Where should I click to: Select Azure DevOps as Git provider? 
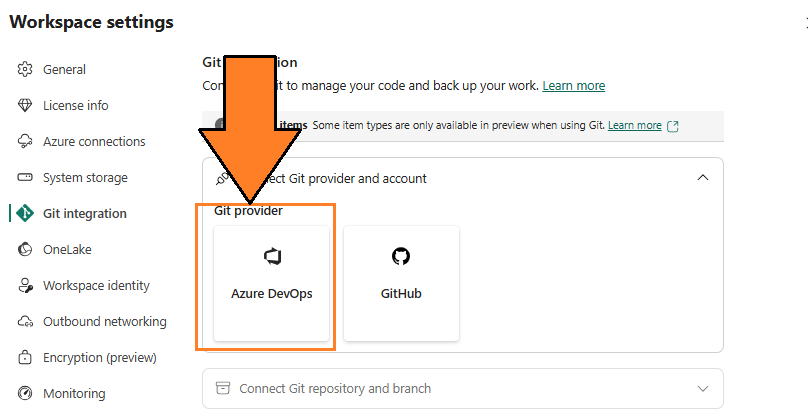272,283
